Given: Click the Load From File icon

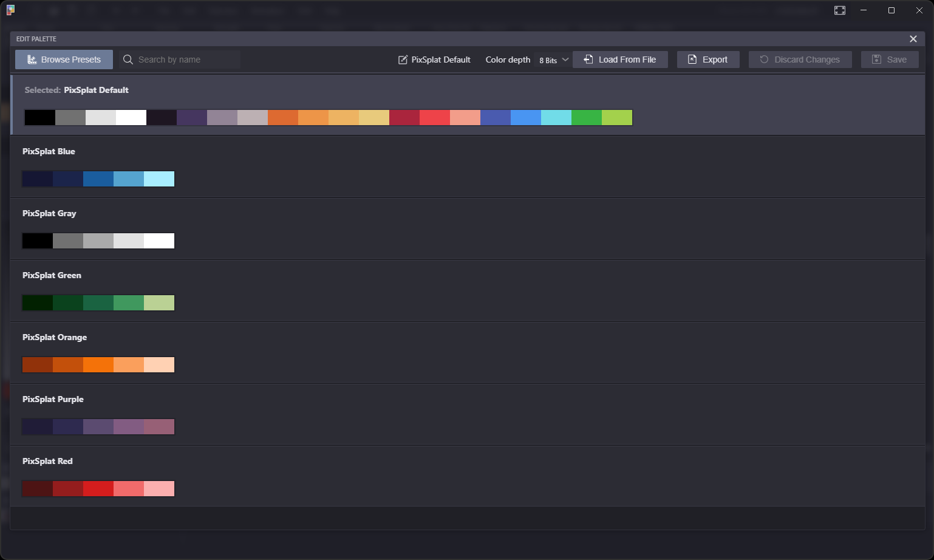Looking at the screenshot, I should tap(588, 60).
